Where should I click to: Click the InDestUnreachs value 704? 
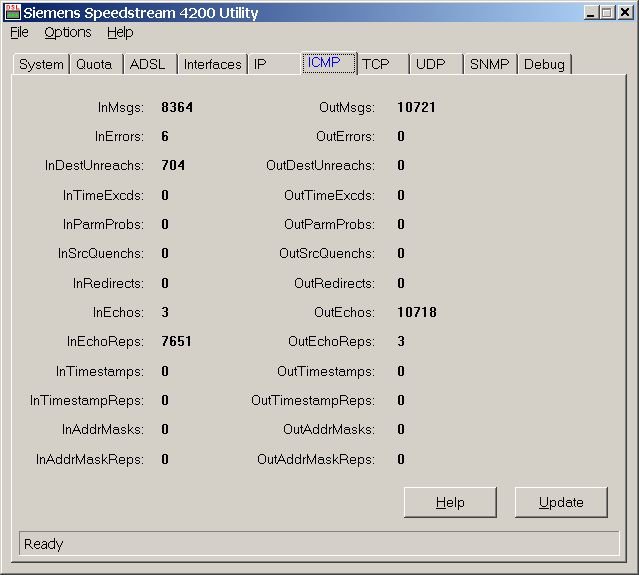point(173,165)
